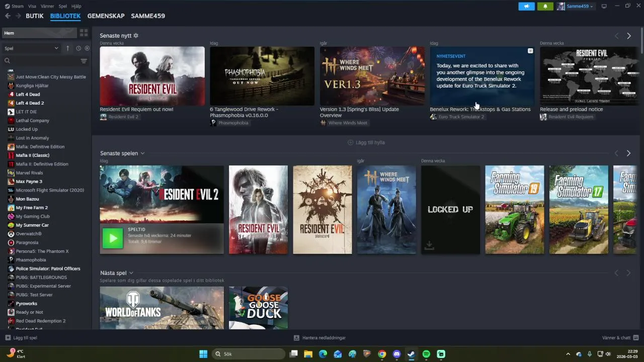Open the World of Tanks thumbnail

coord(162,308)
